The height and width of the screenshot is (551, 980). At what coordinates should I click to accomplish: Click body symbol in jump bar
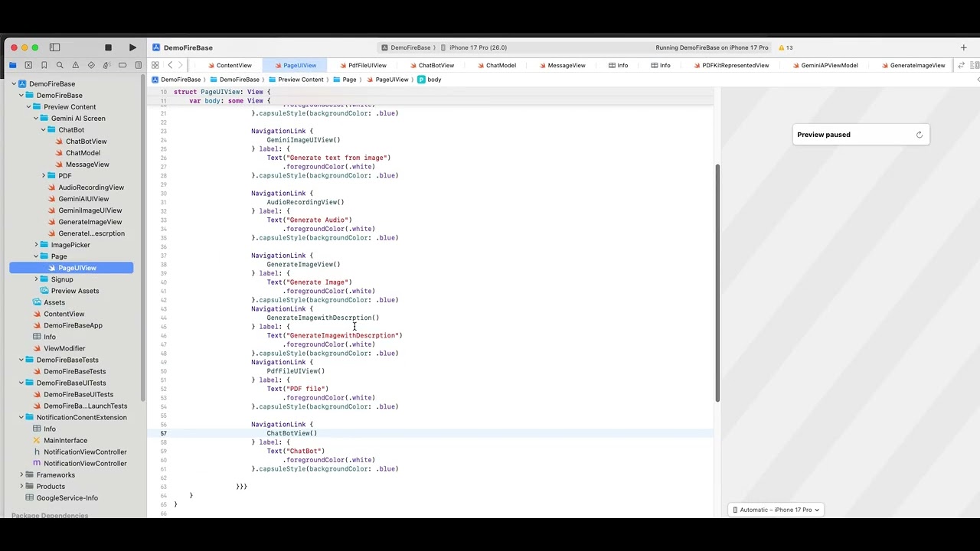pos(430,80)
